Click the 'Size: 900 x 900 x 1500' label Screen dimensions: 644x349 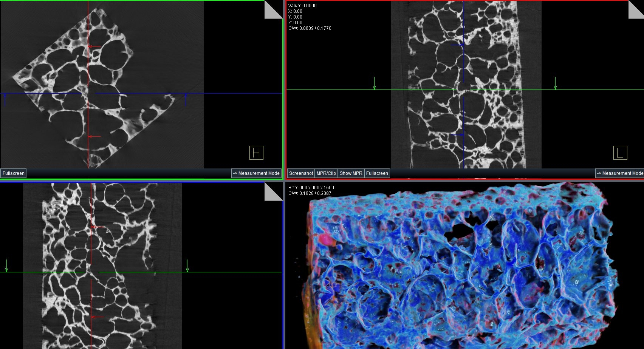(311, 188)
